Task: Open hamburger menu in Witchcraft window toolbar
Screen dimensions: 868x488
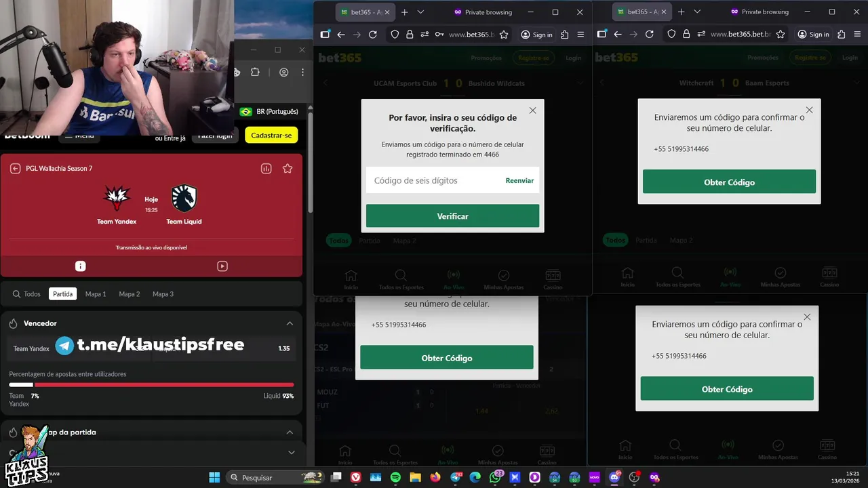Action: tap(857, 35)
